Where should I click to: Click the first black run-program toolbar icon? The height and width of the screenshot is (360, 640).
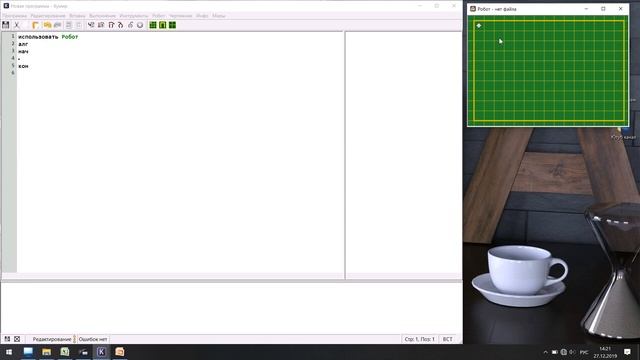(x=91, y=25)
